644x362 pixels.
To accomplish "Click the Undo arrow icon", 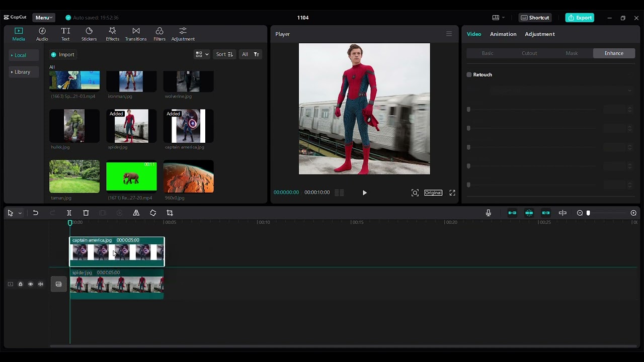I will 36,213.
